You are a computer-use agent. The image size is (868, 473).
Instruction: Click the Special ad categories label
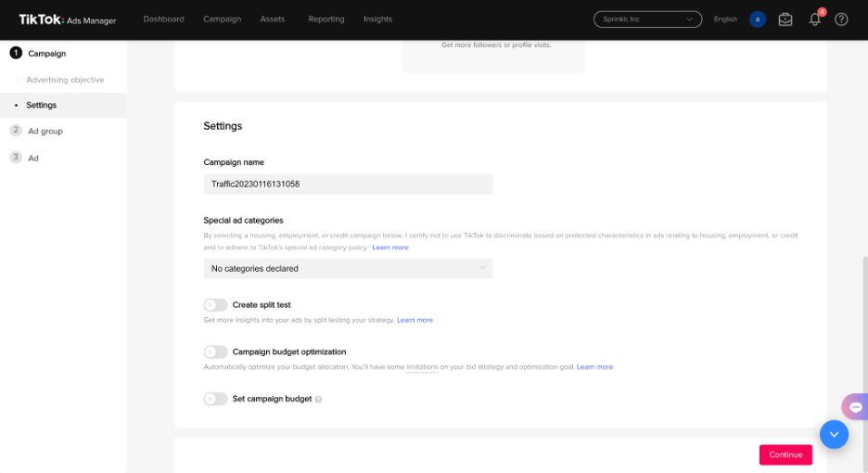[243, 221]
